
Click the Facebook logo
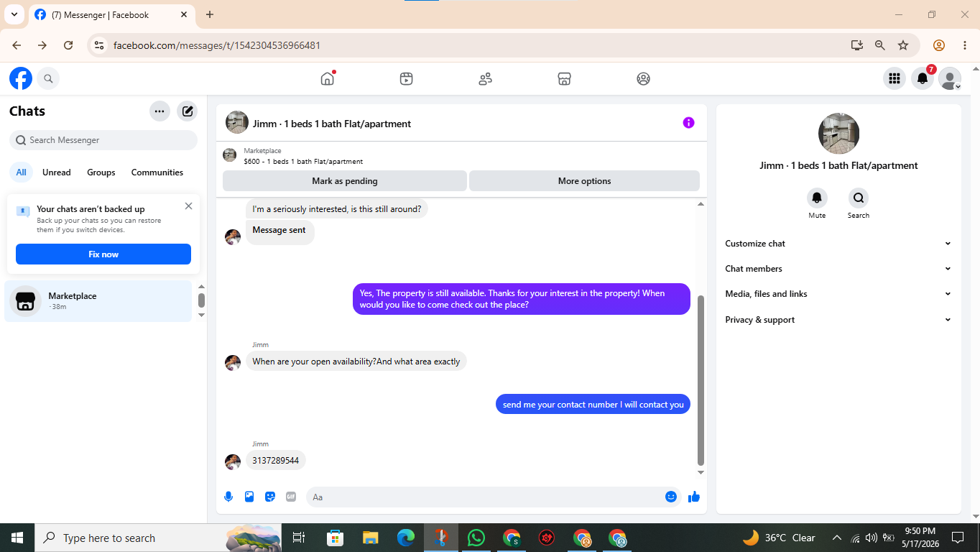[x=21, y=78]
